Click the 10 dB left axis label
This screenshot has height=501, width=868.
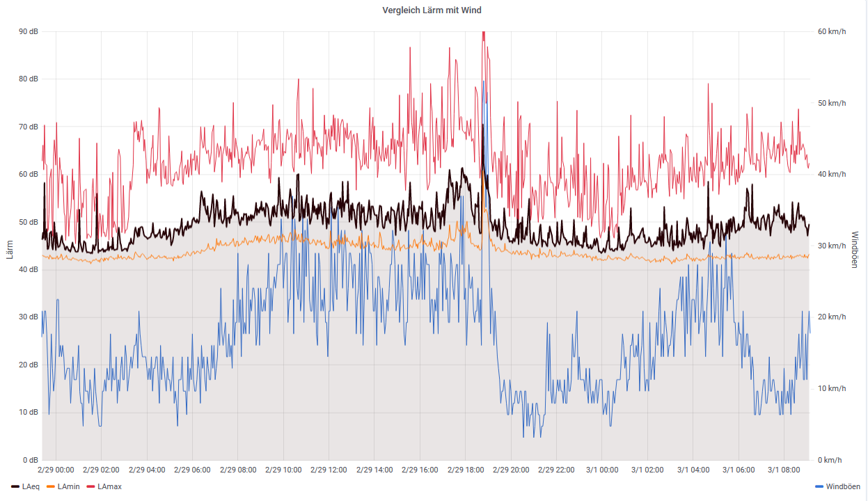tap(29, 413)
